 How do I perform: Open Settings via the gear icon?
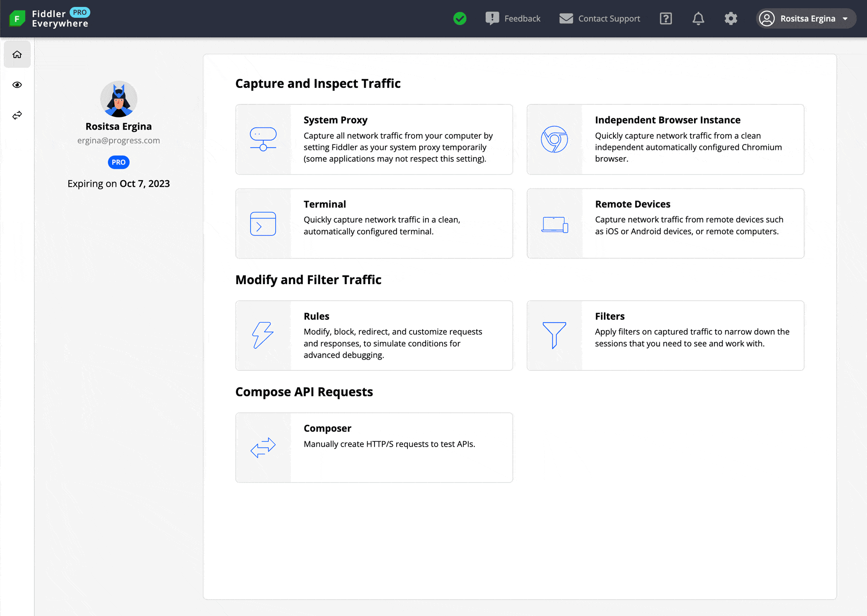coord(730,19)
